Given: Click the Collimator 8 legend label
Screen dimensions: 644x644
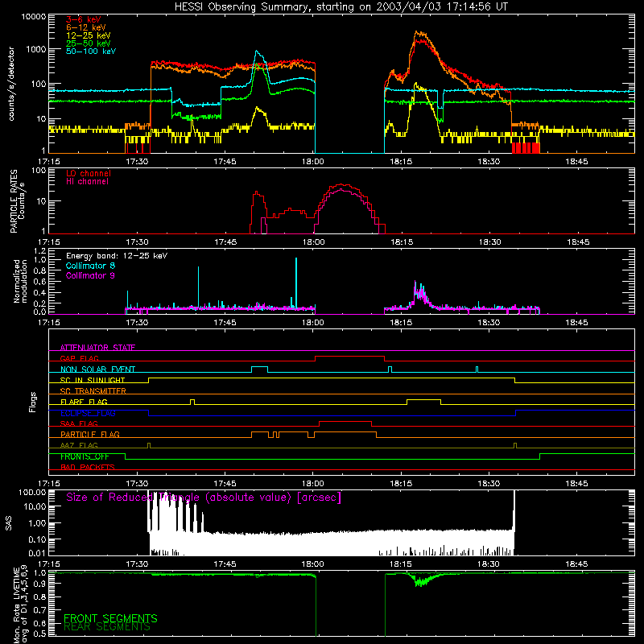Looking at the screenshot, I should tap(90, 266).
